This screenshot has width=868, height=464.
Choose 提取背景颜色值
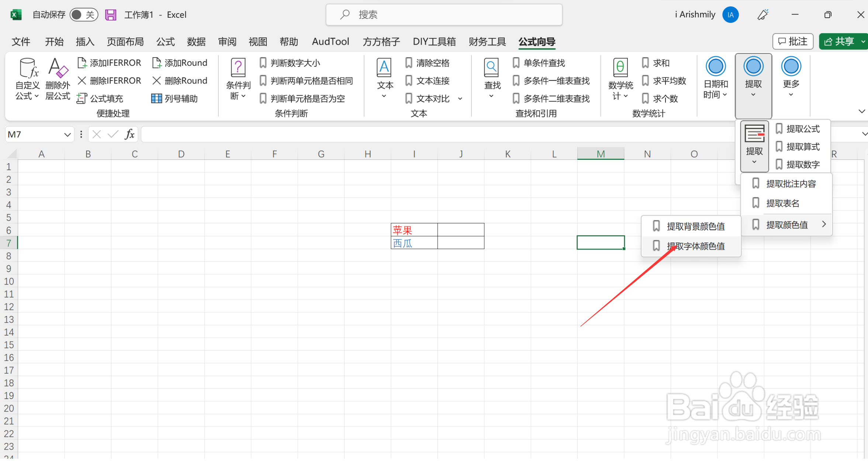(x=691, y=226)
